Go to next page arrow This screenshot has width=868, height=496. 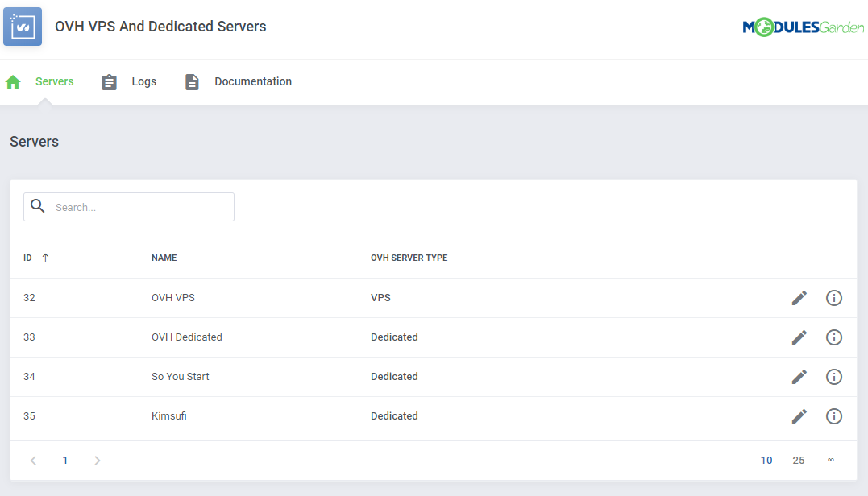97,460
